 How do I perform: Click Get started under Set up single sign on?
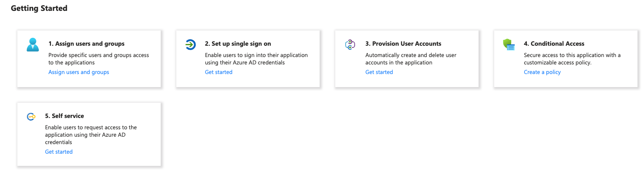218,72
